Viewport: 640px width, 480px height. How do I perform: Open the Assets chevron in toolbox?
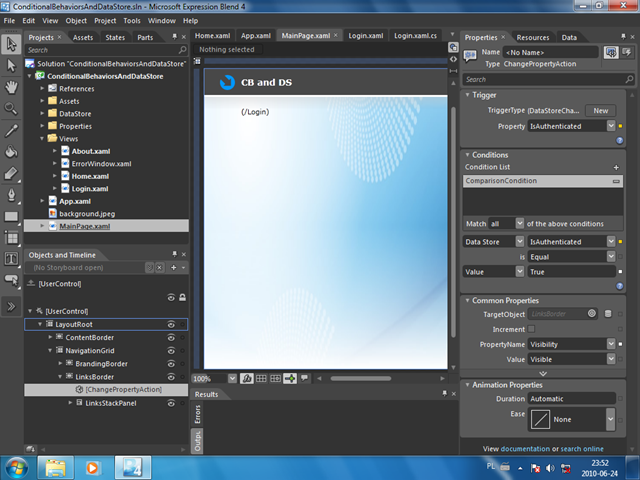(11, 306)
